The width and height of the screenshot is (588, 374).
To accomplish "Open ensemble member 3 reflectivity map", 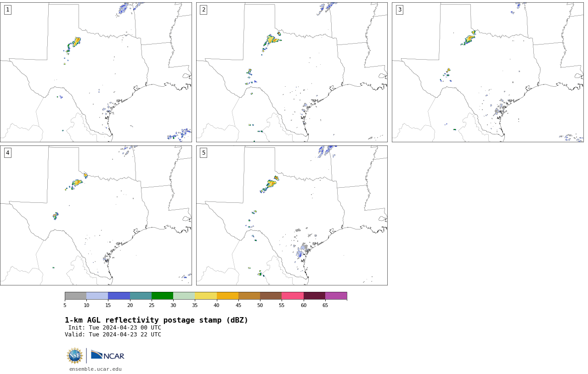I will (x=487, y=72).
